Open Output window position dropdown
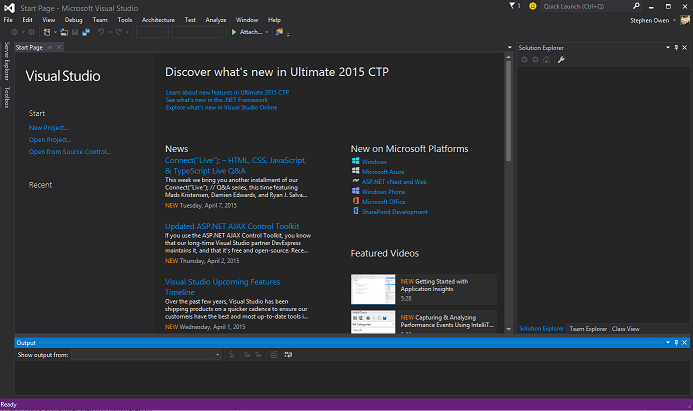693x411 pixels. [x=668, y=342]
